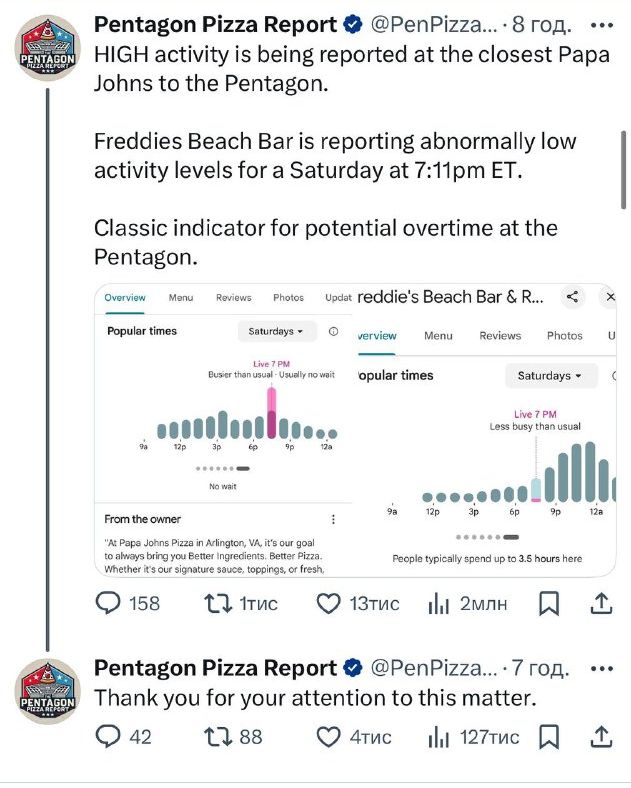Click the page scrollbar on right edge
Viewport: 631px width, 788px height.
coord(623,170)
